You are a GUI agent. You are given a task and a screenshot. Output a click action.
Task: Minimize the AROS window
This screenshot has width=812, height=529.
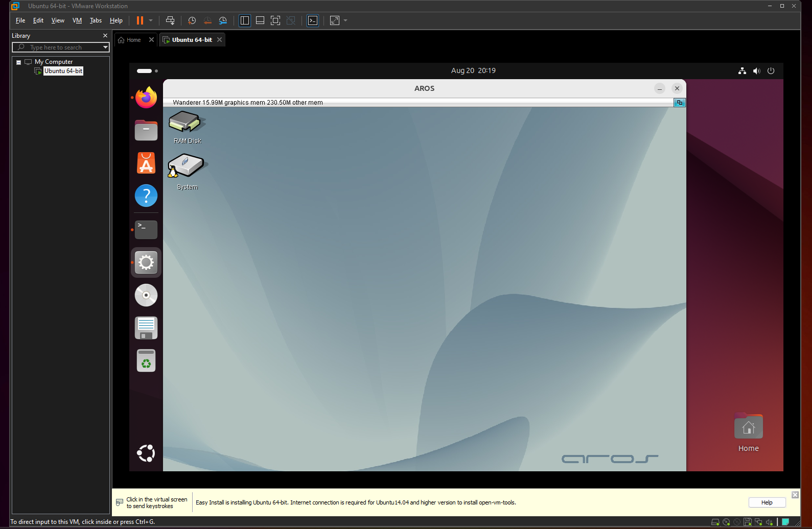(x=660, y=88)
